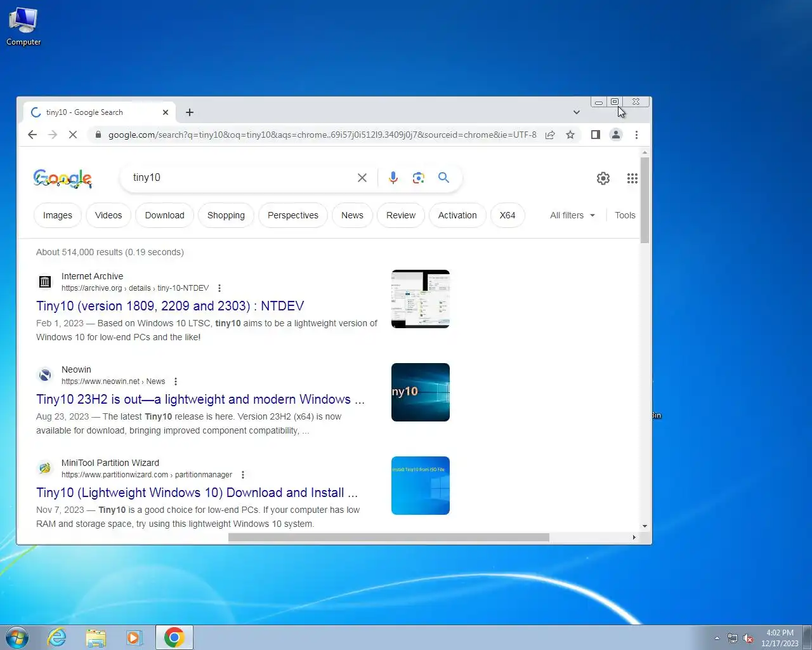
Task: Select the X64 filter chip
Action: pos(507,215)
